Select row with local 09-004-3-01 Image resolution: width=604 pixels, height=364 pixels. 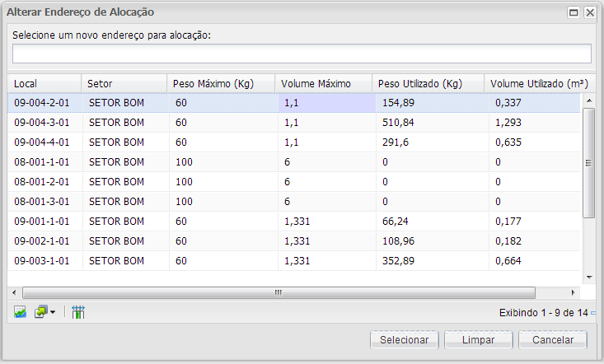41,123
